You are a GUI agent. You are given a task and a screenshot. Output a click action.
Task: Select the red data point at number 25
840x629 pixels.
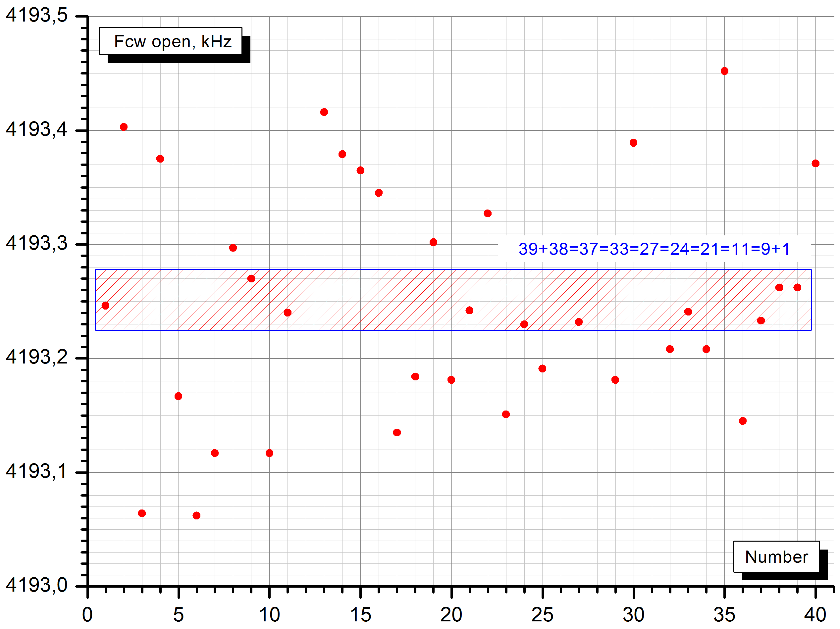click(x=542, y=369)
